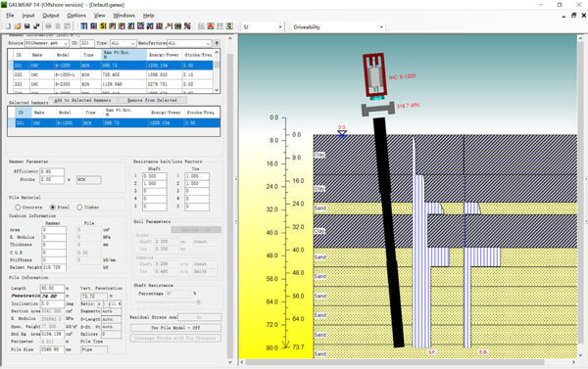588x369 pixels.
Task: Open the Output menu
Action: pos(51,16)
